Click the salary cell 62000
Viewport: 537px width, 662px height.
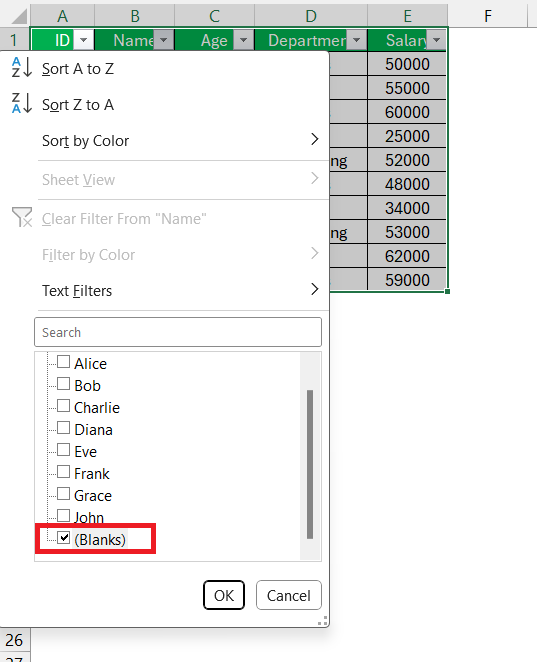(x=407, y=256)
